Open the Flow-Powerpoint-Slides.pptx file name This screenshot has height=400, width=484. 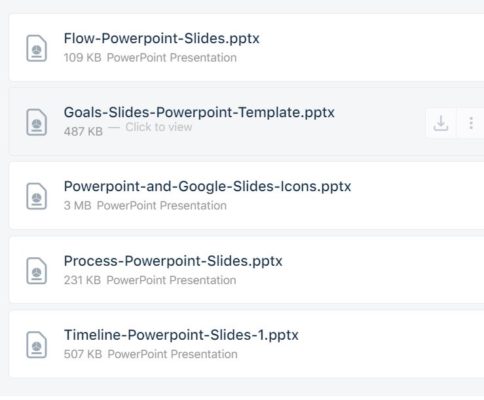(x=162, y=39)
